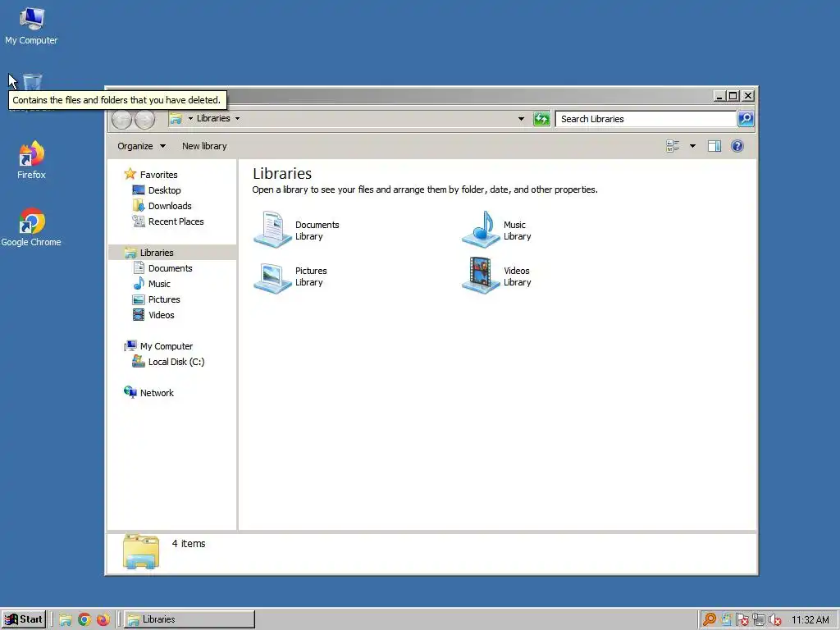Click orange magnifier tray icon
The image size is (840, 630).
[709, 620]
